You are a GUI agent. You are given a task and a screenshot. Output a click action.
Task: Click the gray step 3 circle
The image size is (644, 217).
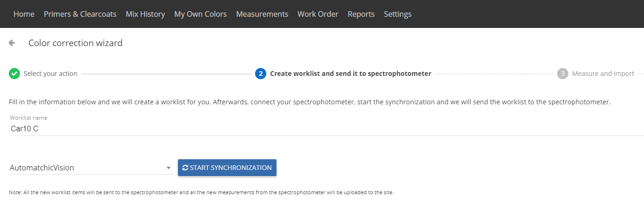click(563, 74)
